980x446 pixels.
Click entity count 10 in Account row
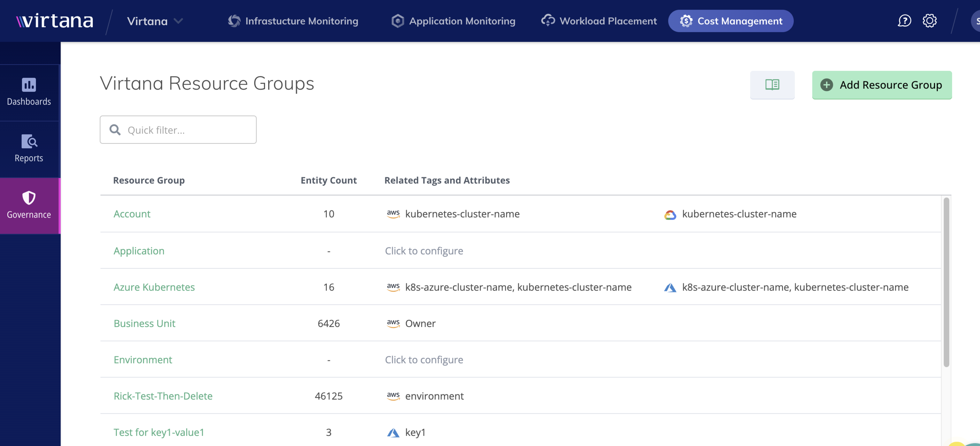tap(328, 214)
